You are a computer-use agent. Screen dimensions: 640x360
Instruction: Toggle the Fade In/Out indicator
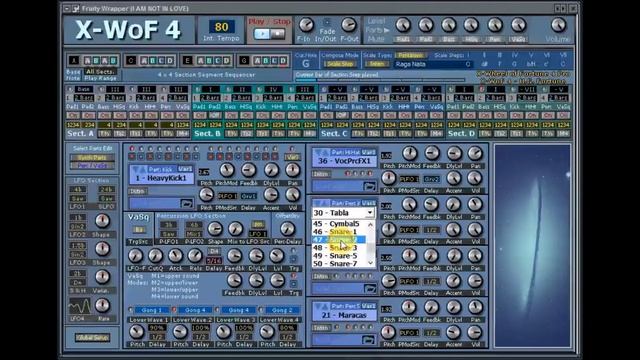327,22
